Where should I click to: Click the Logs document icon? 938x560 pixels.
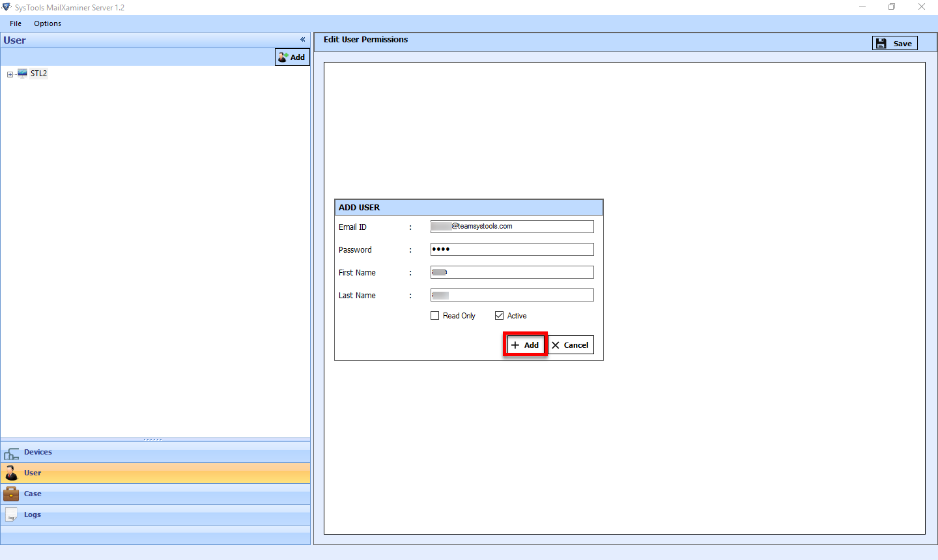click(x=11, y=515)
